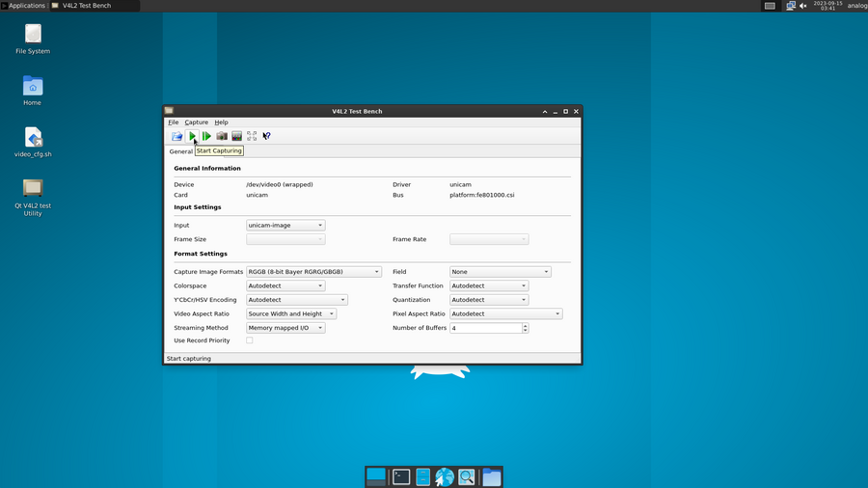Viewport: 868px width, 488px height.
Task: Open the Capture Image Formats dropdown
Action: point(314,272)
